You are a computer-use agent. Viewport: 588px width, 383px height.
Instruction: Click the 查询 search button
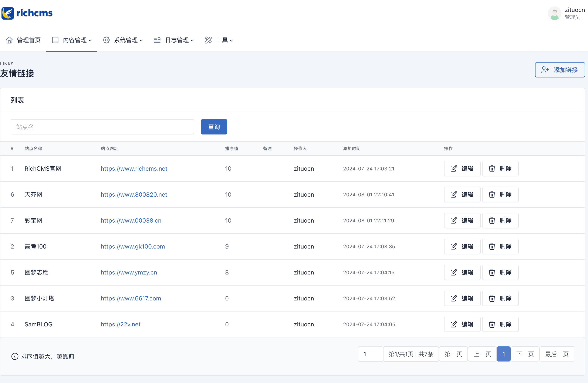coord(214,127)
